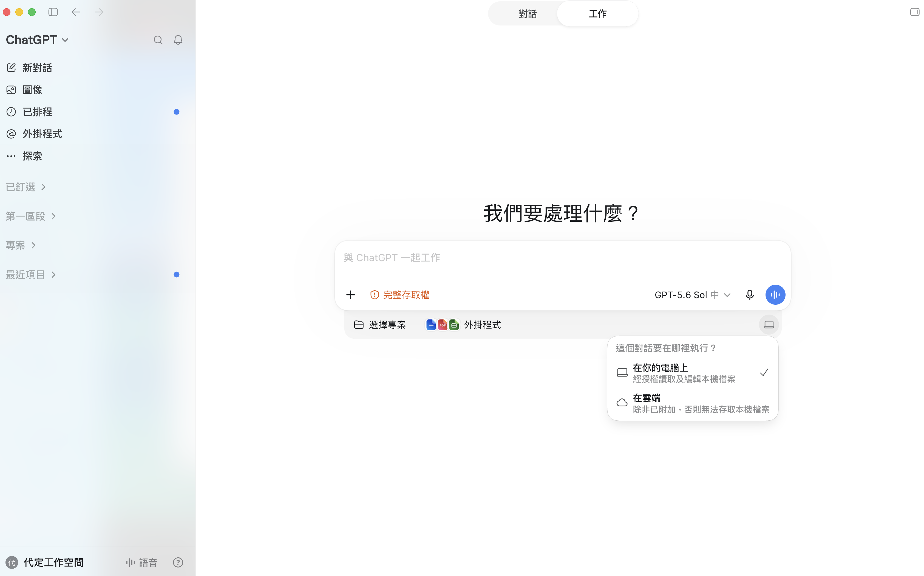Click 選擇專案 folder button

coord(380,324)
